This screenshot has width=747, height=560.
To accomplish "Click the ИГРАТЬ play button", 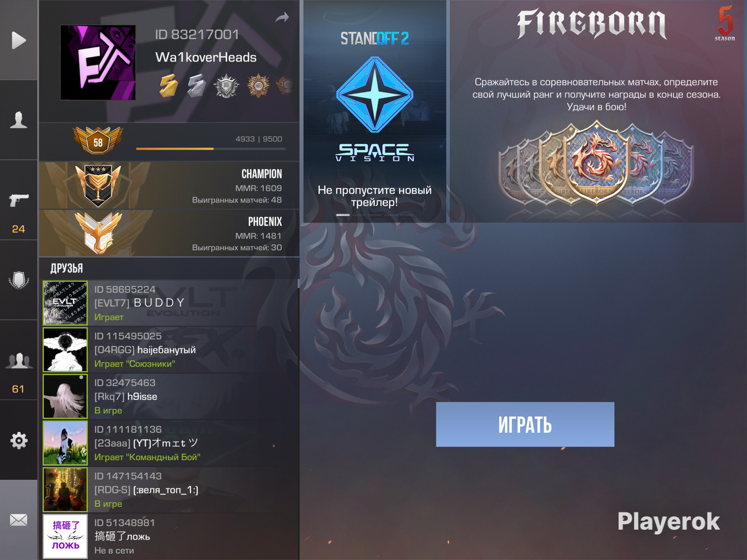I will (x=525, y=424).
